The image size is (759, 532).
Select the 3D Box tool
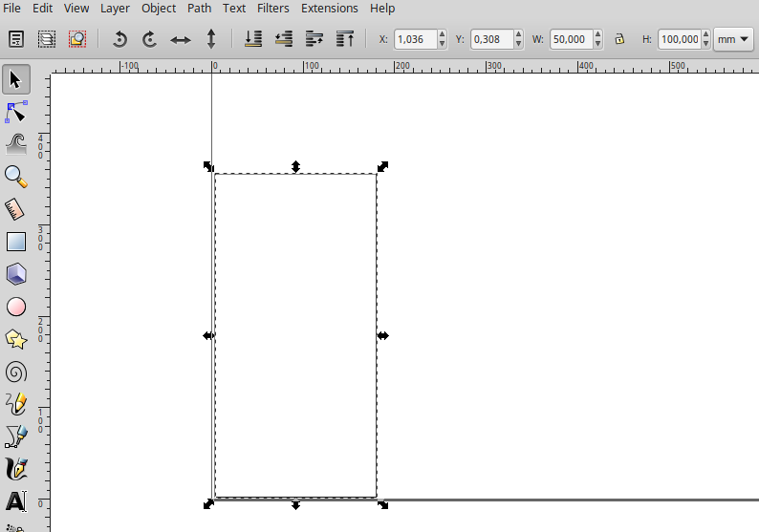coord(16,274)
